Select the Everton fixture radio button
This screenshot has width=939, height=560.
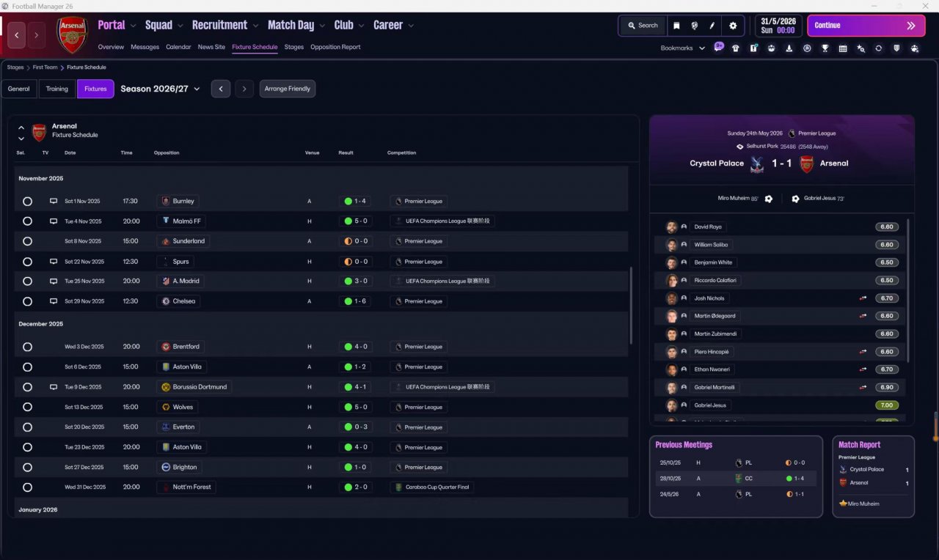coord(27,427)
